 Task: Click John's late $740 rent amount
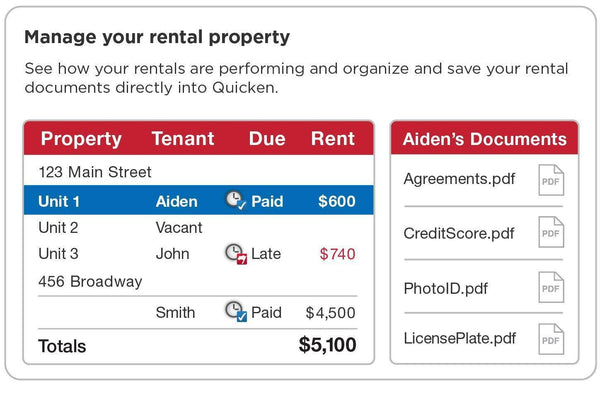pos(337,254)
